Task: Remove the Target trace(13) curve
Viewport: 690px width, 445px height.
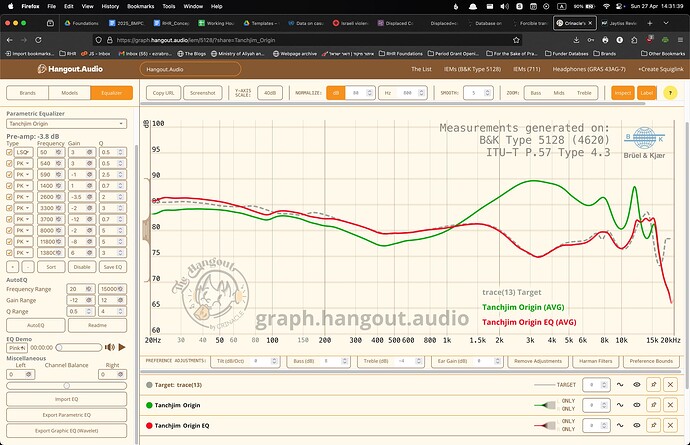Action: click(670, 385)
